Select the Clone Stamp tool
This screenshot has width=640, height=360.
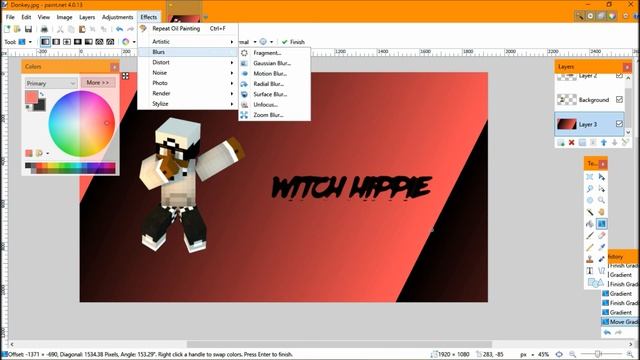590,259
